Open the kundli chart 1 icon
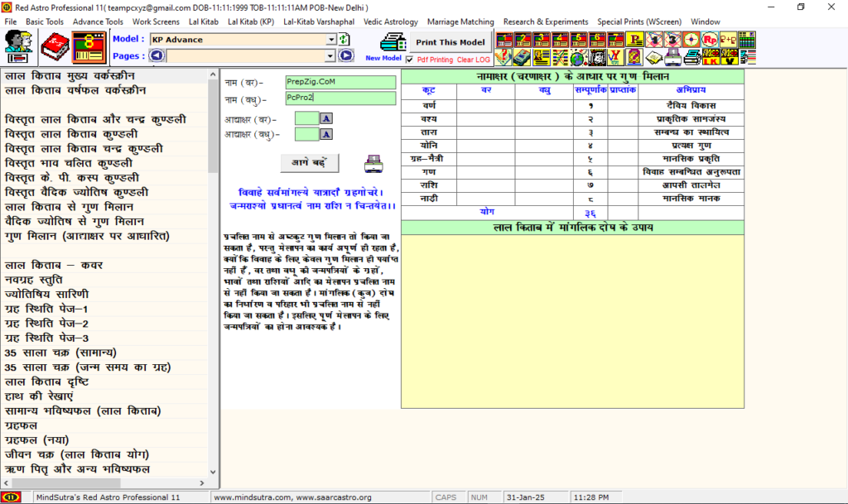The width and height of the screenshot is (848, 504). 654,40
